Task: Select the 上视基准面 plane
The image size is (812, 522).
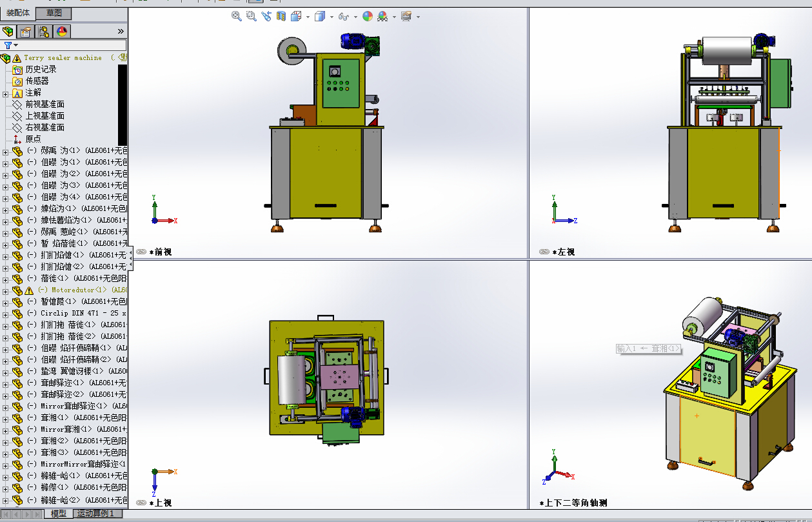Action: point(45,115)
